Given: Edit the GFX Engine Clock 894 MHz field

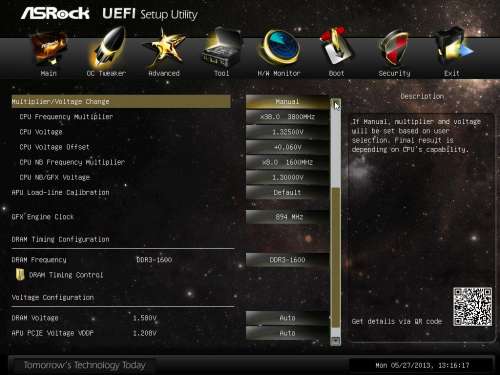Looking at the screenshot, I should tap(287, 217).
